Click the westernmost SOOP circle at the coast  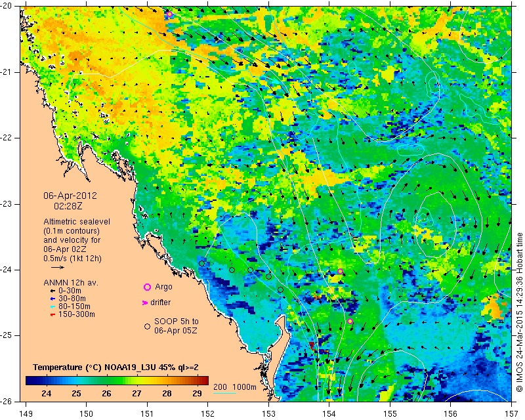tap(202, 264)
